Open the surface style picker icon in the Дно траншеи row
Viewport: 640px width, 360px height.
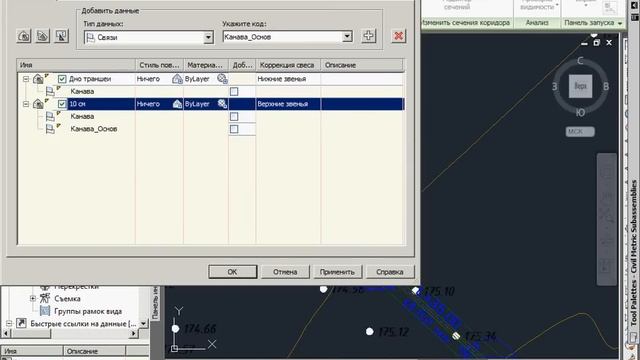point(177,79)
